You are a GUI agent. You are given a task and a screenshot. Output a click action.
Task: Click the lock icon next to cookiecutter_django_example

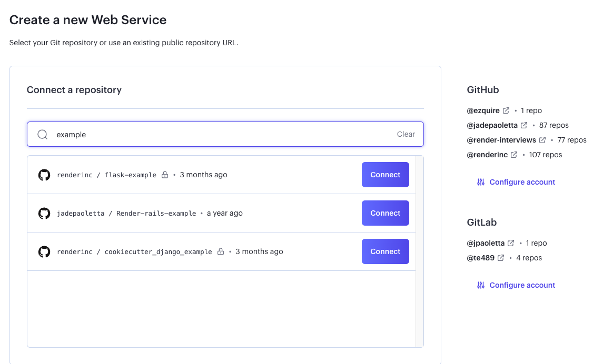click(221, 251)
